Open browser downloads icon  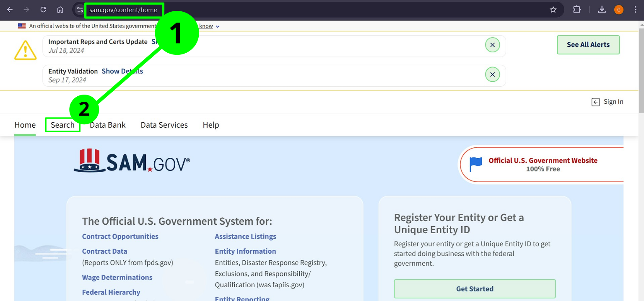click(x=602, y=10)
